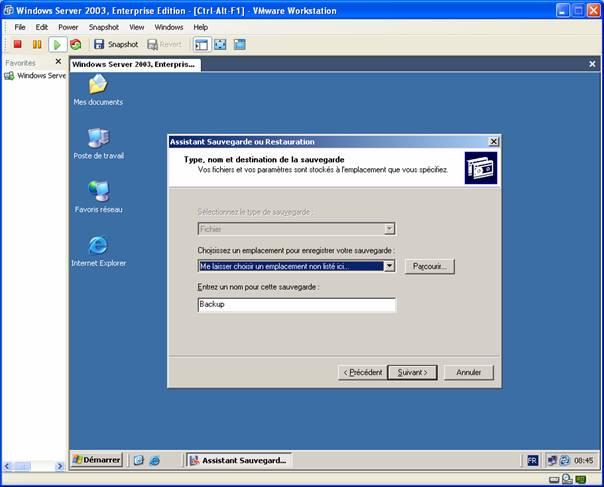Click the network connection tray icon
The image size is (604, 487).
click(x=553, y=460)
